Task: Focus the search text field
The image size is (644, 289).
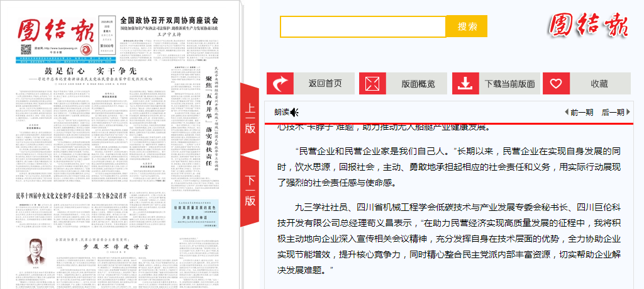Action: (363, 26)
